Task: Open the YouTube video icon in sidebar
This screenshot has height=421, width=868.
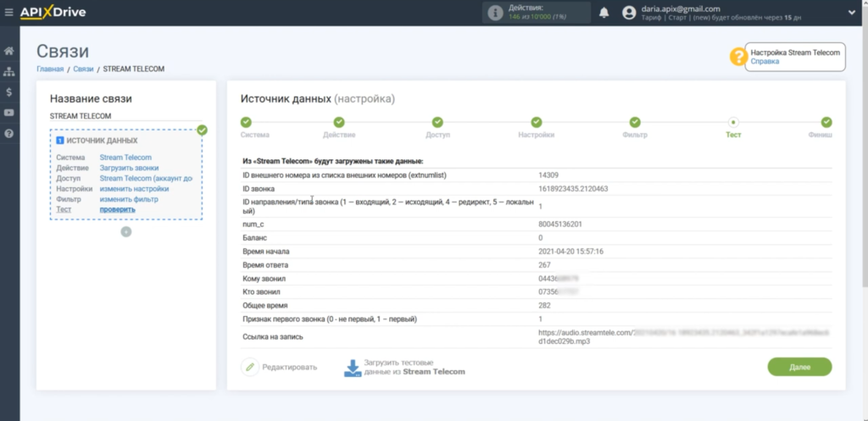Action: click(9, 113)
